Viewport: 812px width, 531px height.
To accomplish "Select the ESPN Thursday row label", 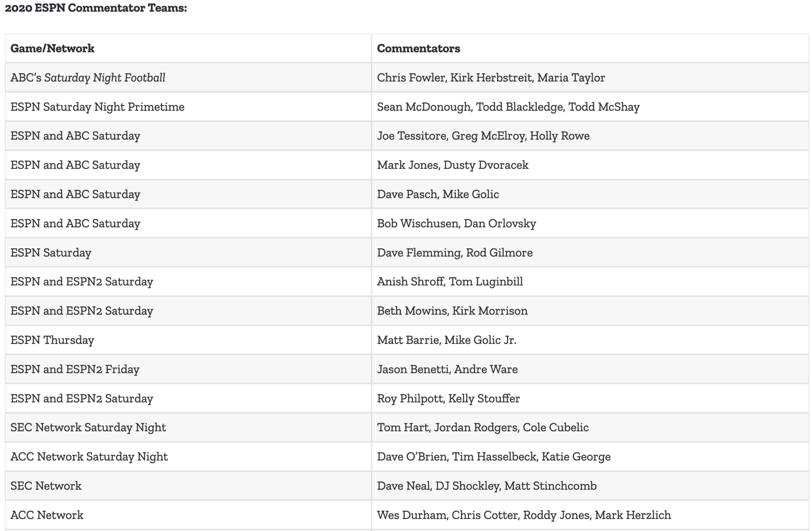I will click(x=52, y=340).
